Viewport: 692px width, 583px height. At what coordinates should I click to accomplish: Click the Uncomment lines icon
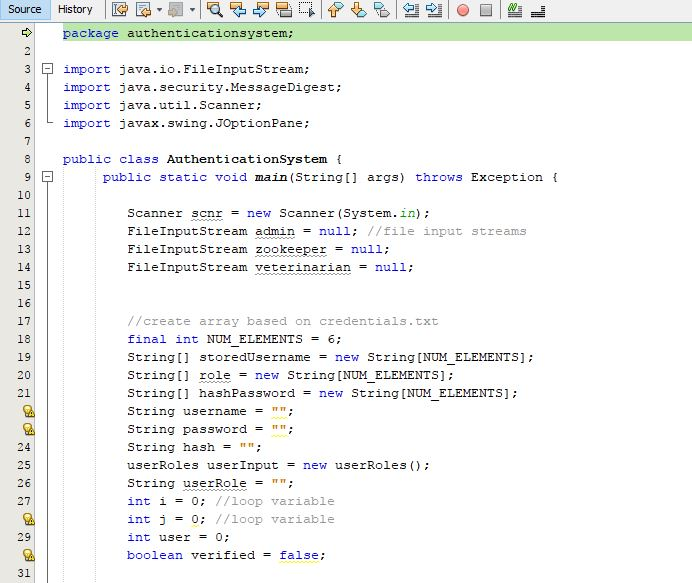click(x=538, y=11)
